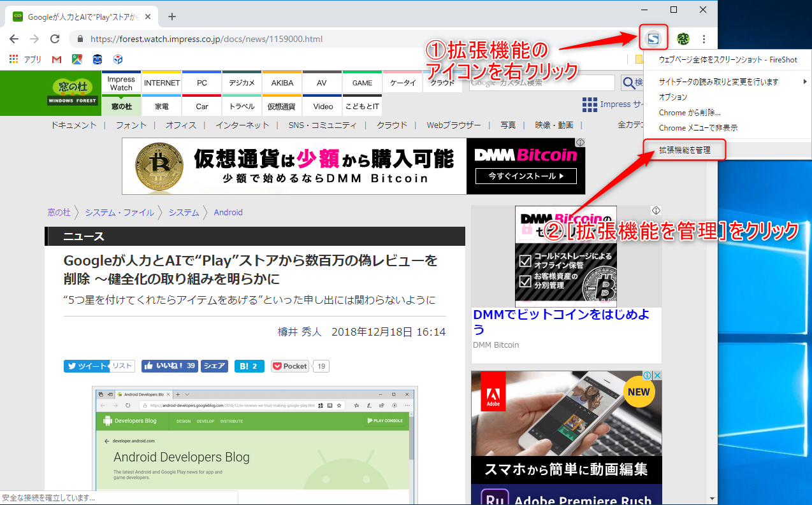Screen dimensions: 812x505
Task: Switch to the INTERNET category tab
Action: point(161,82)
